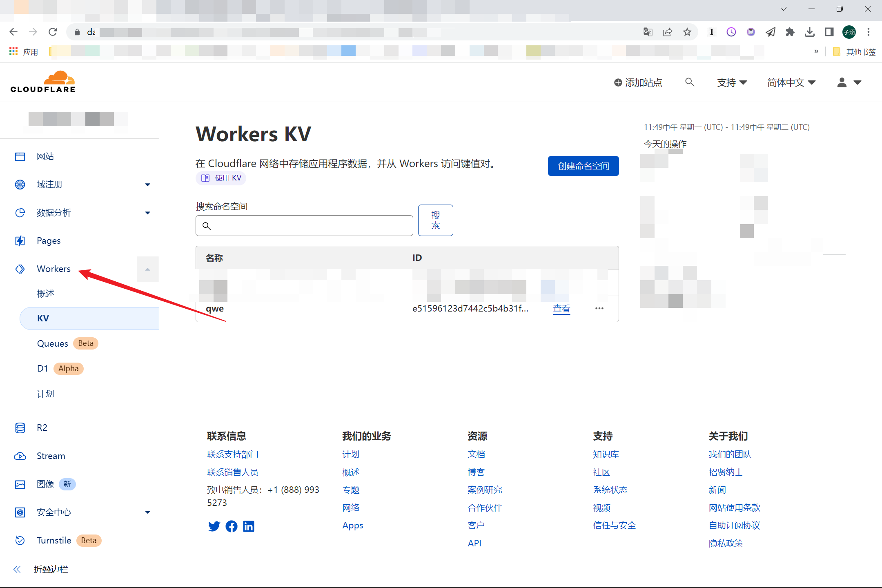
Task: Click the browser translate icon
Action: click(x=648, y=32)
